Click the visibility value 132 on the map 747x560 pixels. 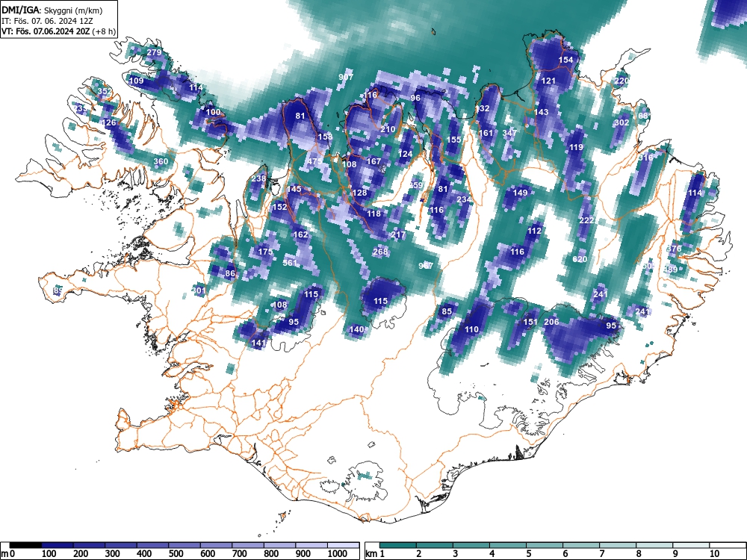click(x=482, y=108)
